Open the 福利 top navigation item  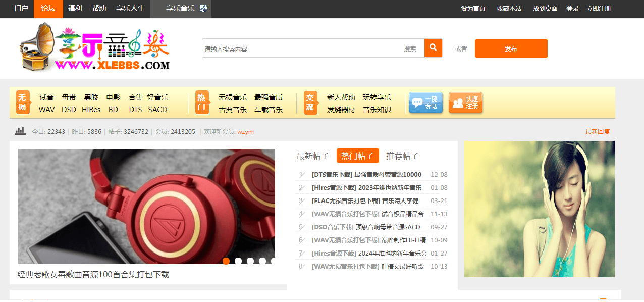(x=75, y=9)
